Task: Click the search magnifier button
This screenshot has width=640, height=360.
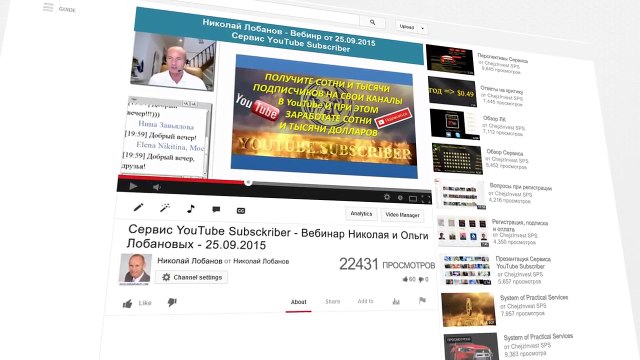Action: [x=372, y=22]
